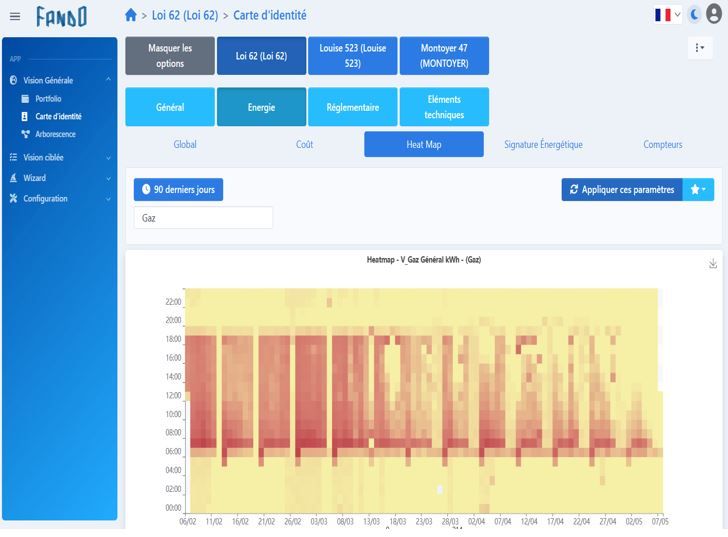Click the Vision ciblée list icon
This screenshot has width=728, height=537.
13,157
